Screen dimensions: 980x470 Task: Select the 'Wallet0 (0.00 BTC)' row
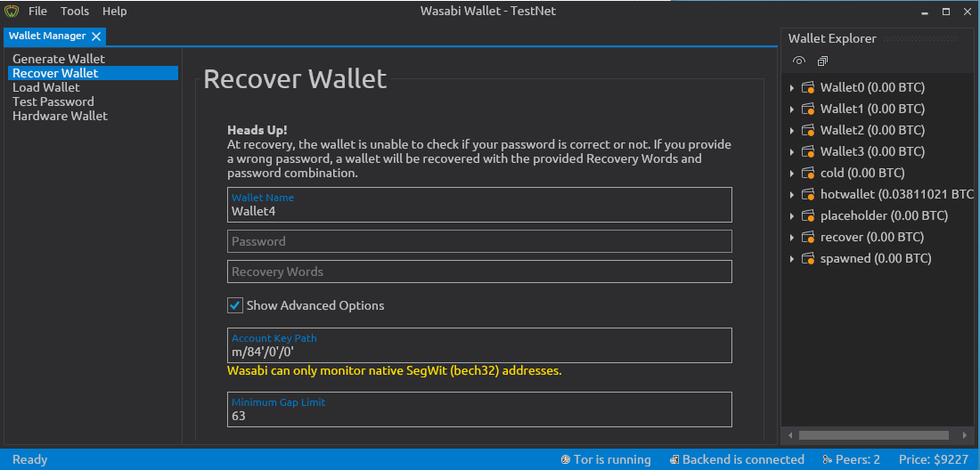(x=878, y=87)
